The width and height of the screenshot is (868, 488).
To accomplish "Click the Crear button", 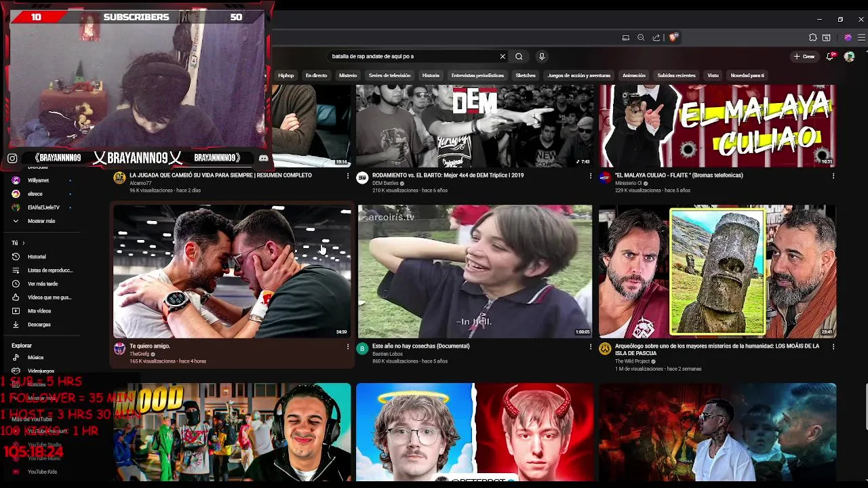I will (x=804, y=56).
